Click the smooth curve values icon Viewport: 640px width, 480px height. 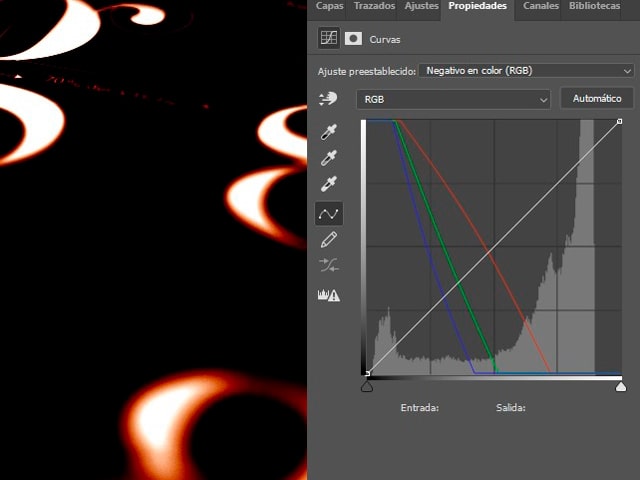point(328,265)
